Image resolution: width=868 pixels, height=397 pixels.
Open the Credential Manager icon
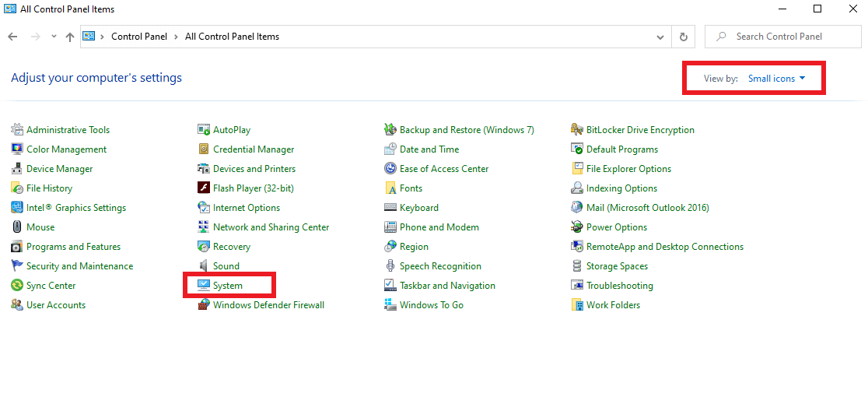click(204, 149)
